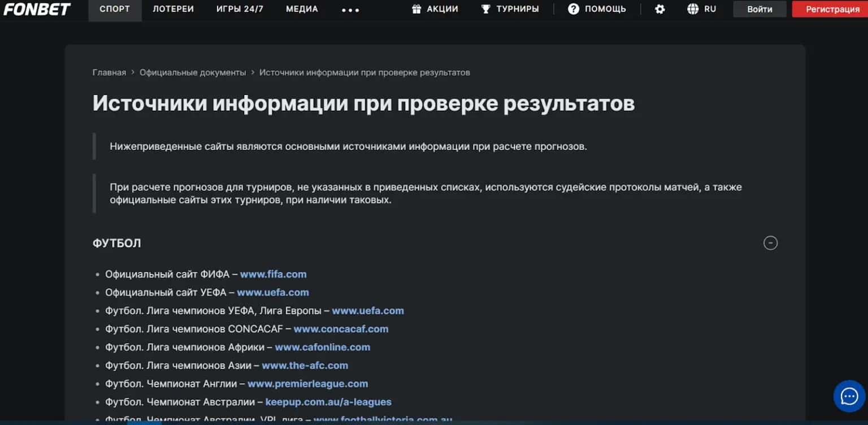Open www.cafonline.com link
868x425 pixels.
tap(323, 347)
